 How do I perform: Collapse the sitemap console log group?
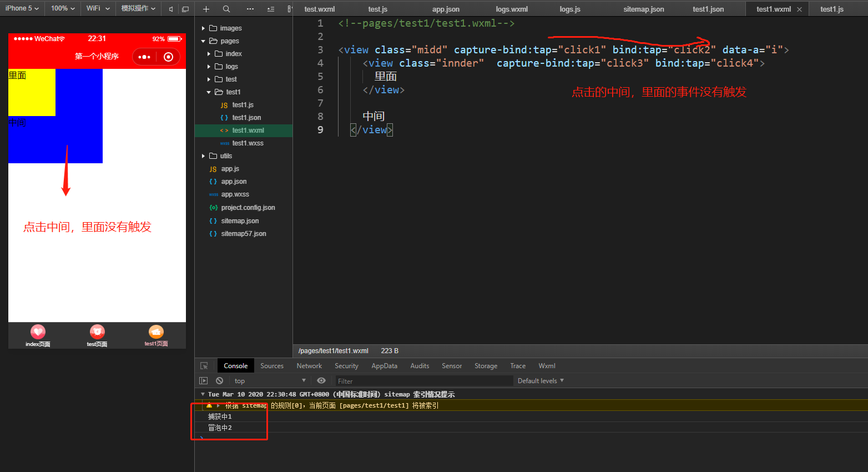coord(203,394)
